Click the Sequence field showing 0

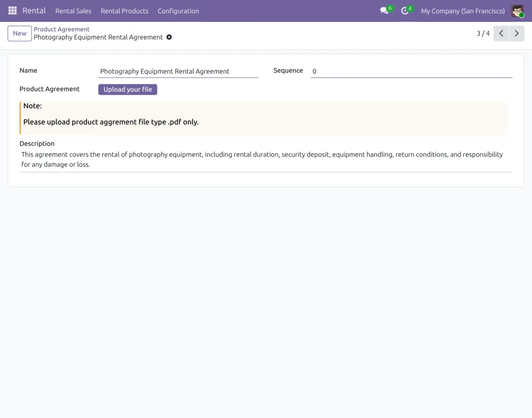coord(411,71)
